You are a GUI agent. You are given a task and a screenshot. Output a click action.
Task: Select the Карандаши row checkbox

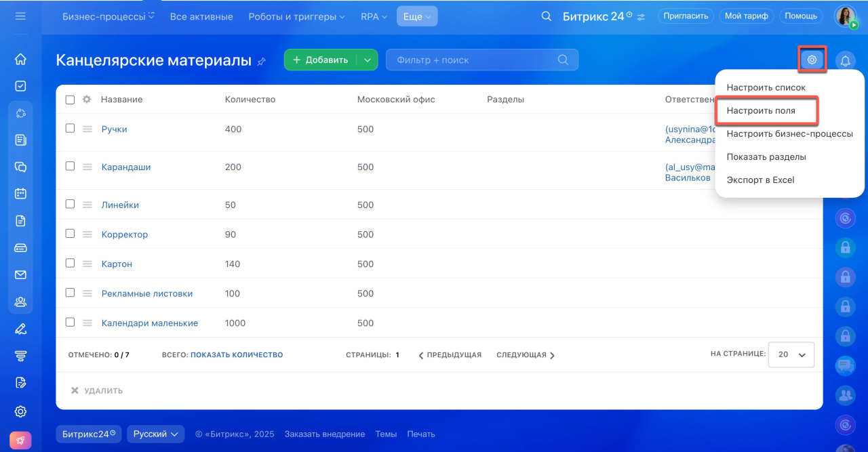coord(70,166)
